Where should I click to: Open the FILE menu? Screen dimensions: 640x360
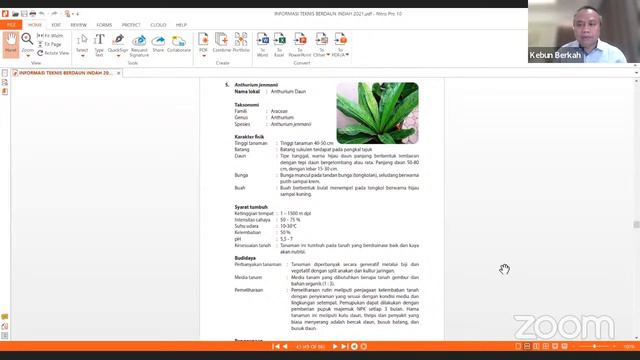point(11,25)
